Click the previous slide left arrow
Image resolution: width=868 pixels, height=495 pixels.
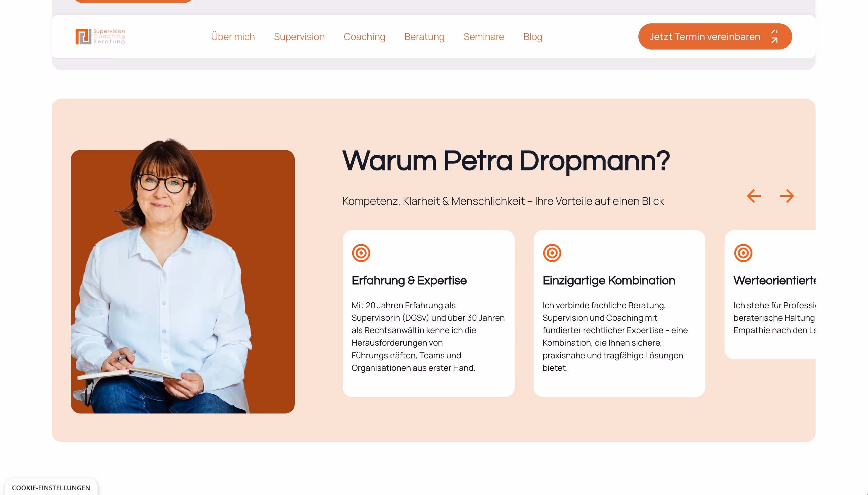pos(754,196)
